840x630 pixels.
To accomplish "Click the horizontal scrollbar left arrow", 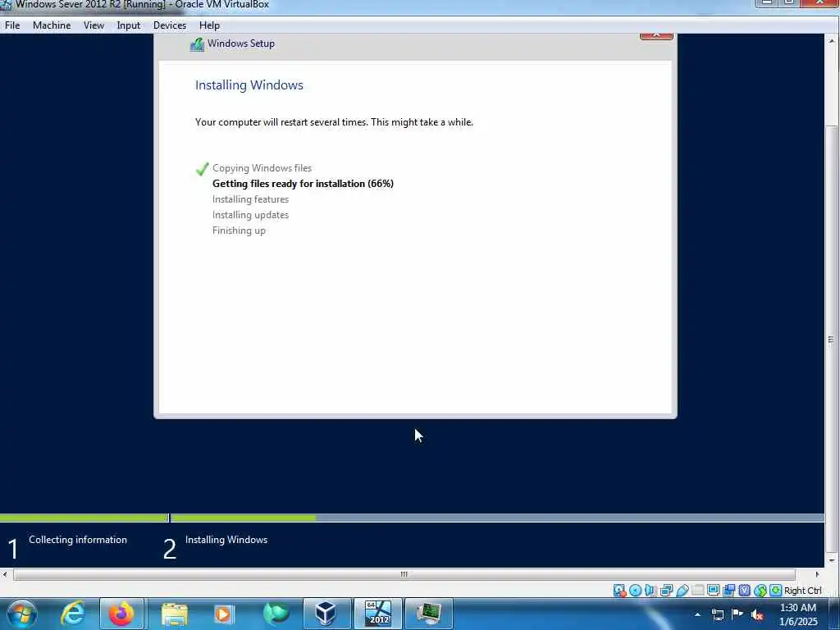I will pyautogui.click(x=6, y=574).
